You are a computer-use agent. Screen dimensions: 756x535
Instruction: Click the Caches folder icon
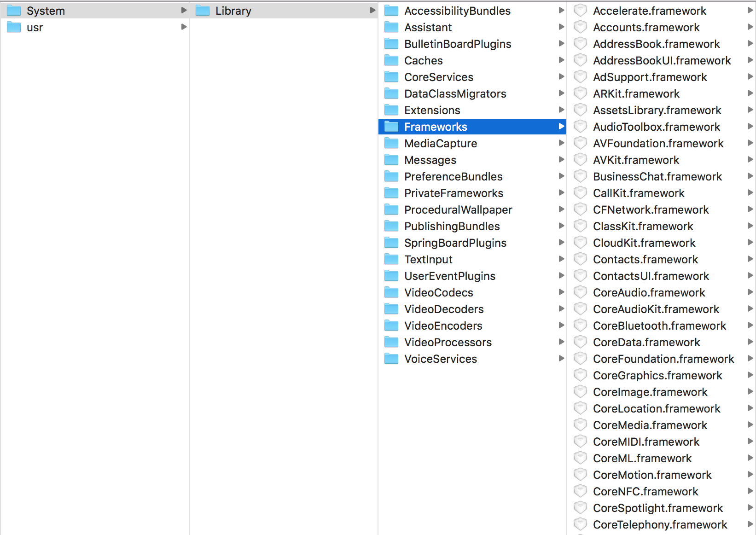tap(391, 60)
